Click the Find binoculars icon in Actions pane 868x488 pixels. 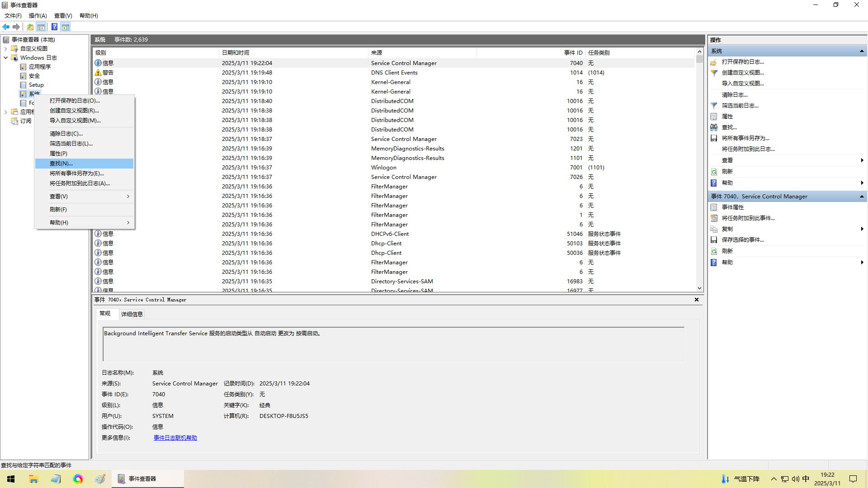[714, 127]
